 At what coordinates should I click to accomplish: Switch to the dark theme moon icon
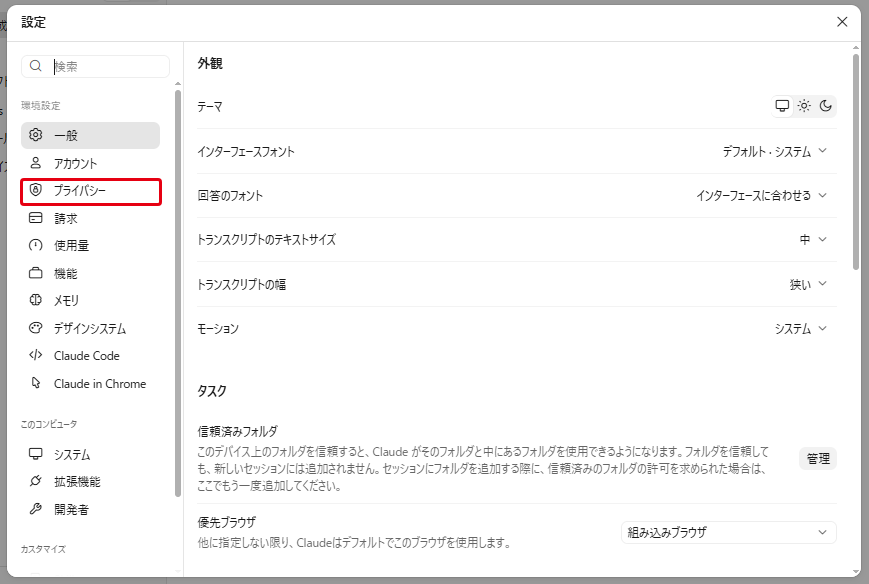pos(825,106)
